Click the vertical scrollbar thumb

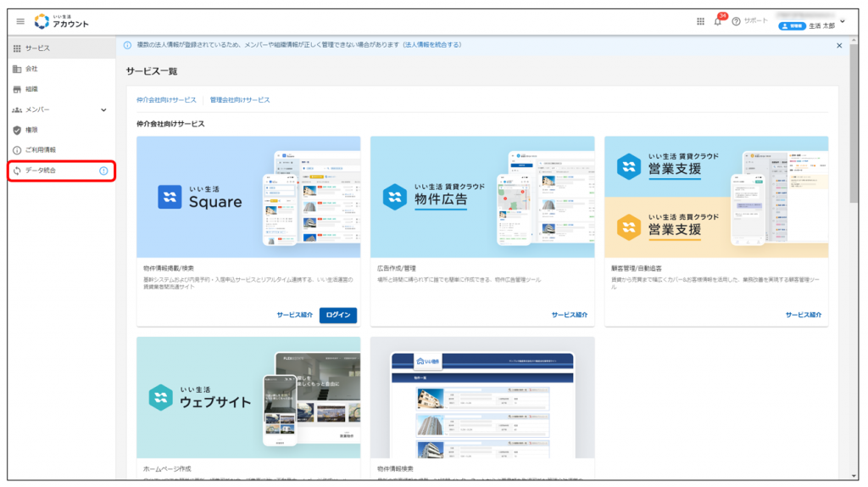click(x=854, y=124)
